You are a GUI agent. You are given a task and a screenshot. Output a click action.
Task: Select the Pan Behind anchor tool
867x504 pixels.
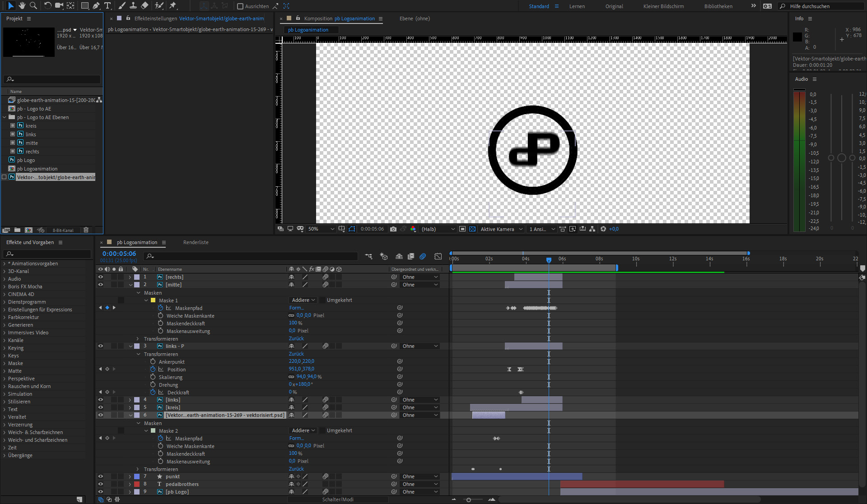coord(71,6)
